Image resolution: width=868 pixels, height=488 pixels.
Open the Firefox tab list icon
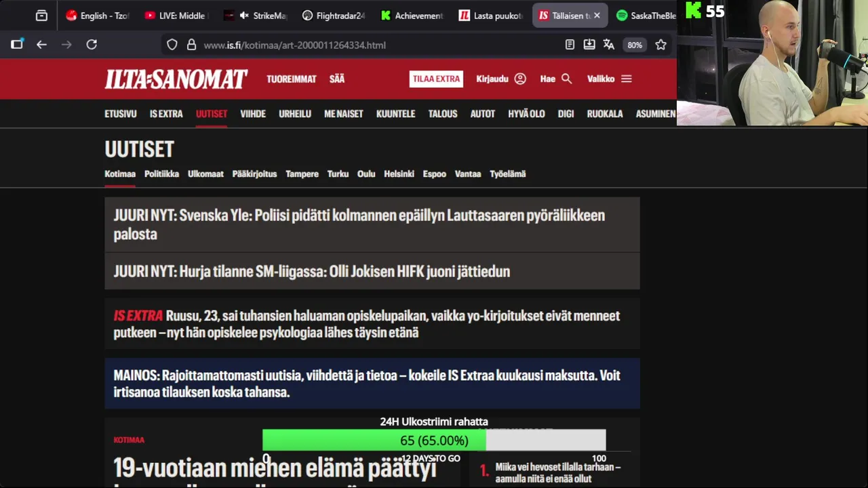(x=41, y=16)
